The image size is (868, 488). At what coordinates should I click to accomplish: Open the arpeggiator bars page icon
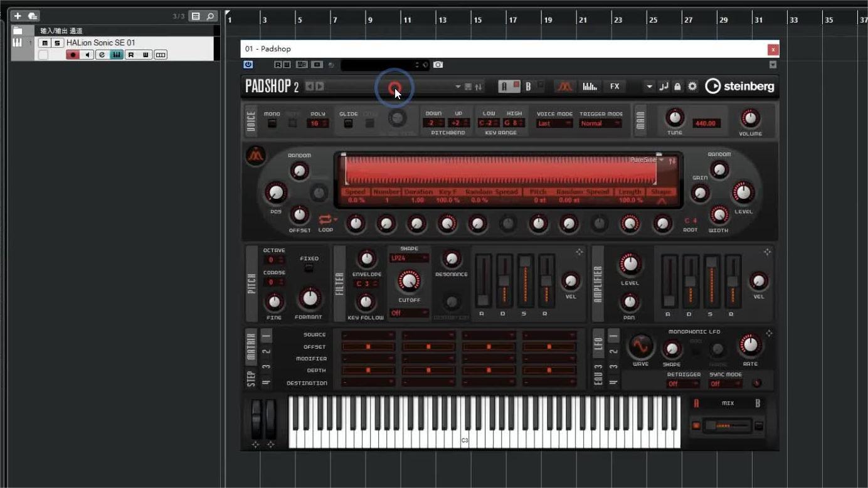(x=590, y=87)
